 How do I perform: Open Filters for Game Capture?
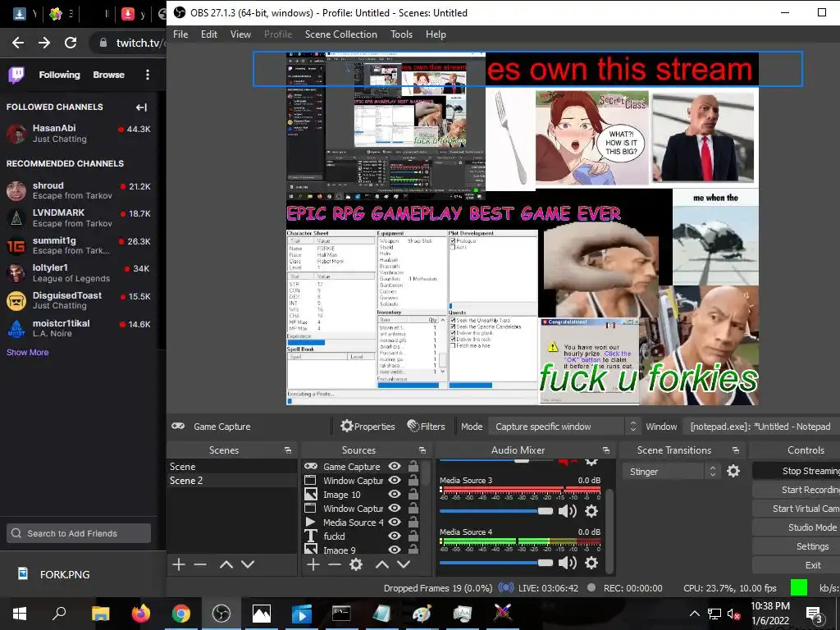click(427, 427)
